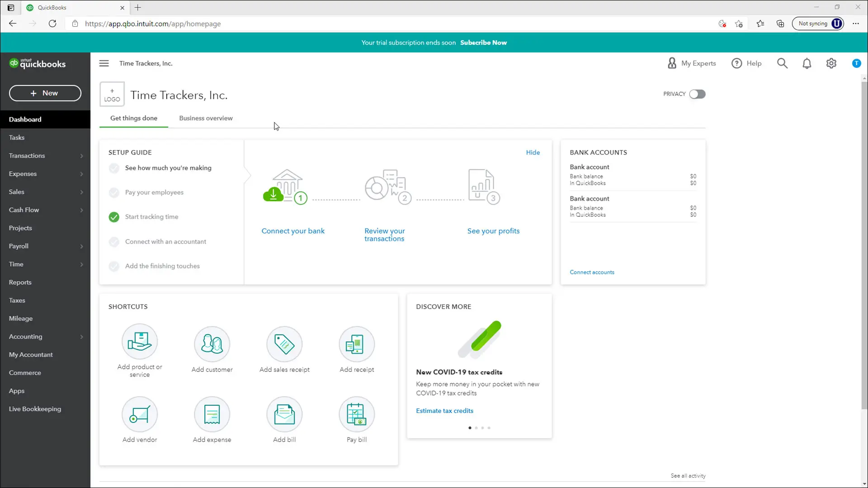Open the Pay bill shortcut
868x488 pixels.
pyautogui.click(x=356, y=419)
